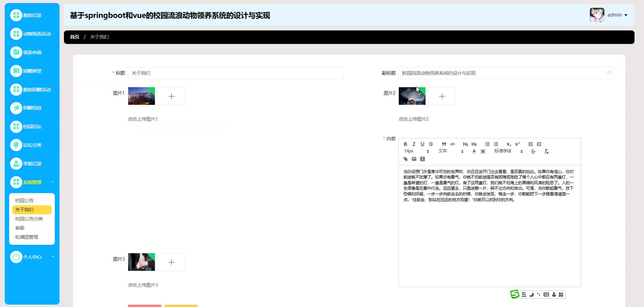The width and height of the screenshot is (644, 307).
Task: Expand the 个人中心 menu group
Action: pos(32,257)
